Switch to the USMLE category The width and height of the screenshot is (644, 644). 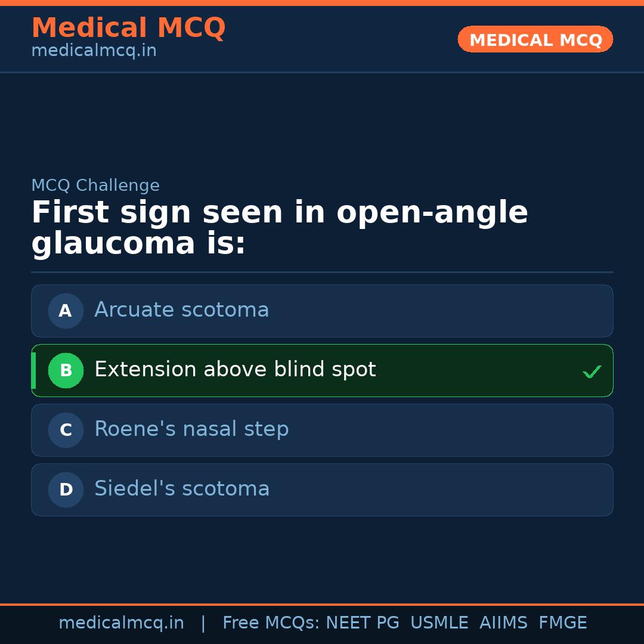[439, 623]
